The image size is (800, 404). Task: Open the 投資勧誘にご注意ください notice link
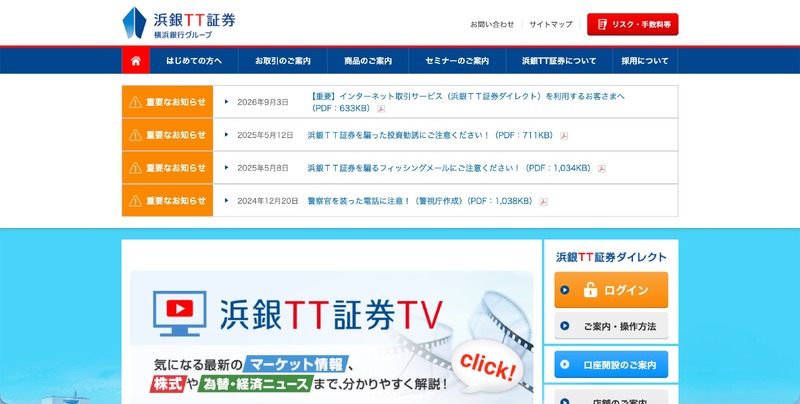click(x=430, y=135)
